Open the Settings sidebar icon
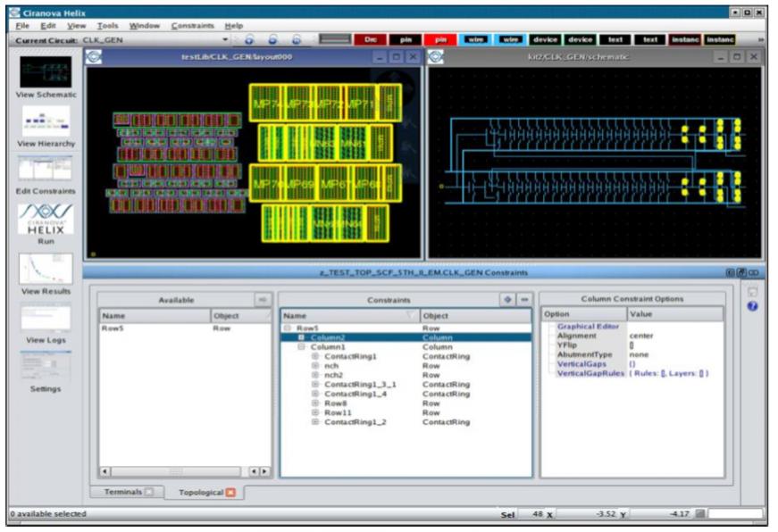Viewport: 778px width, 532px height. 46,367
